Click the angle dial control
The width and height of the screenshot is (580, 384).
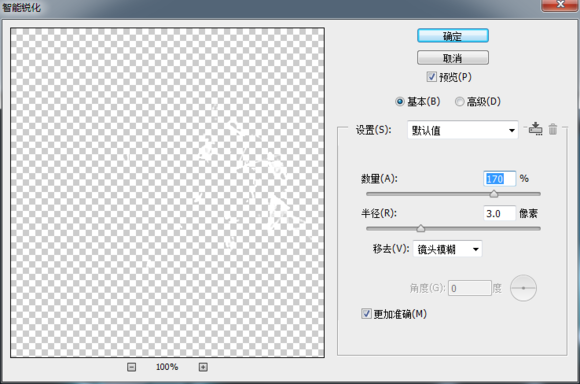[x=523, y=288]
